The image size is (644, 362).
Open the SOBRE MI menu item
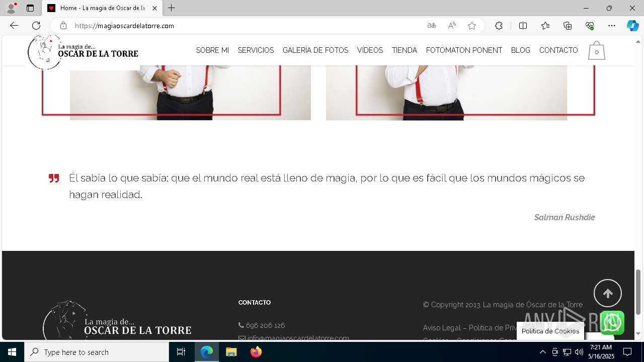pos(212,50)
